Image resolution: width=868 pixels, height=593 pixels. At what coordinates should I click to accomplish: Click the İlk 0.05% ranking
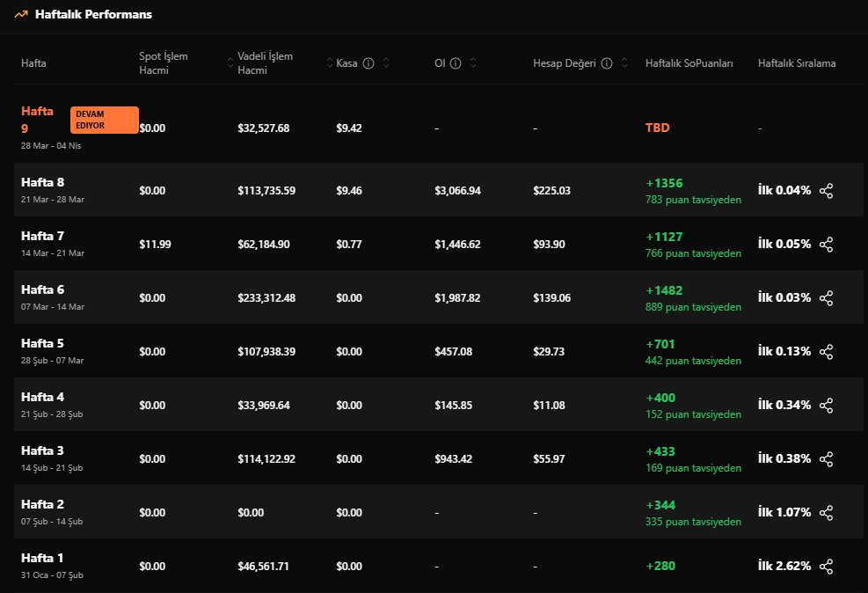click(x=784, y=245)
